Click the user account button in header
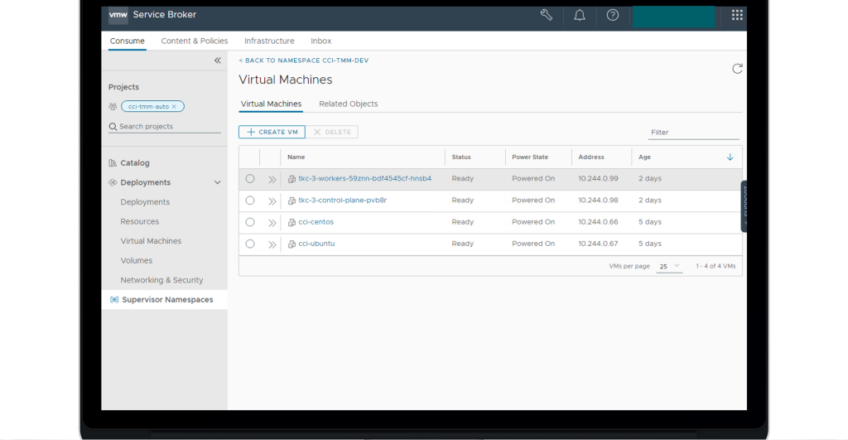The height and width of the screenshot is (440, 848). pyautogui.click(x=674, y=16)
